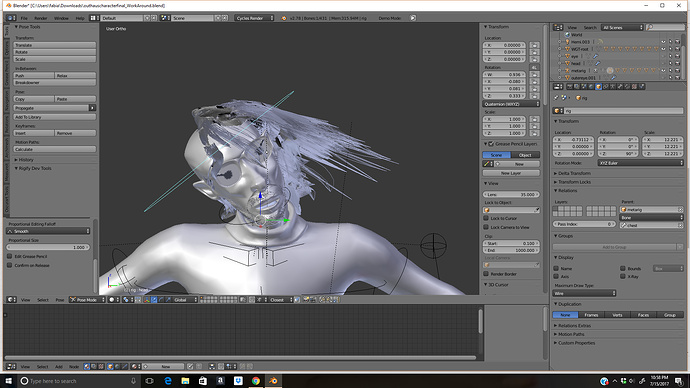This screenshot has width=690, height=388.
Task: Click the Add To Library button
Action: click(55, 117)
